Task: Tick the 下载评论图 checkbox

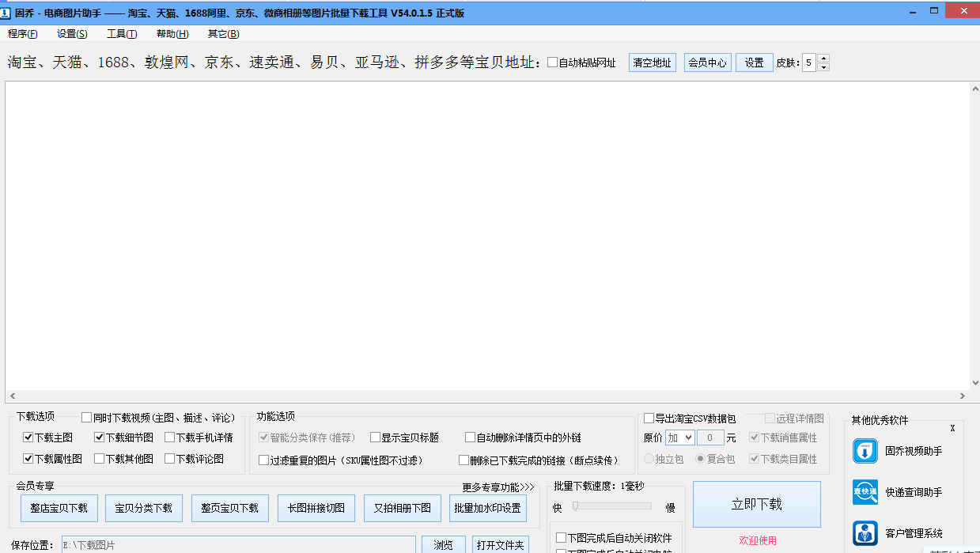Action: coord(170,459)
